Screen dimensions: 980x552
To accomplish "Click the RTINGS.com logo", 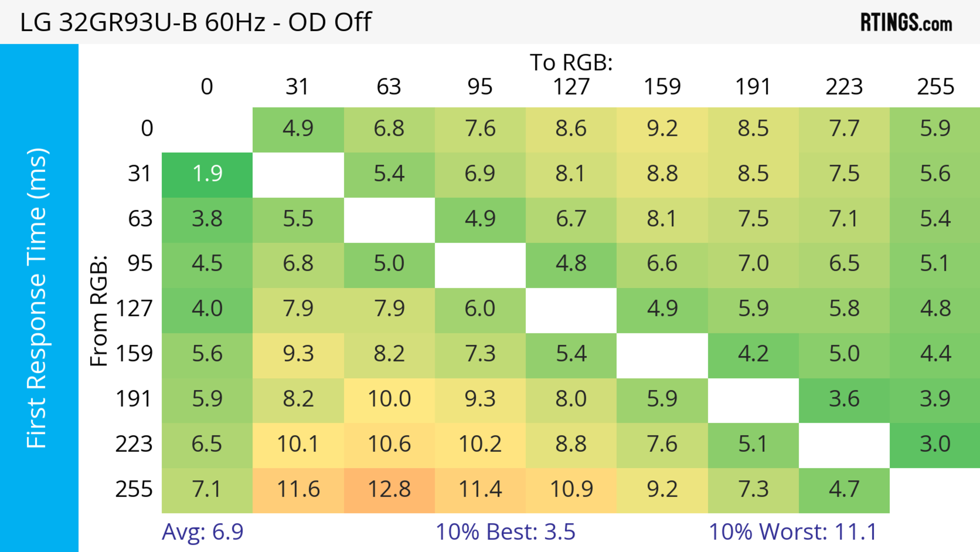I will 906,22.
